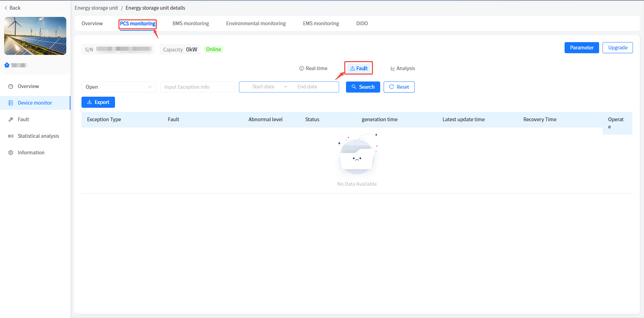Select the Fault warning sub-tab
The height and width of the screenshot is (318, 644).
click(359, 68)
